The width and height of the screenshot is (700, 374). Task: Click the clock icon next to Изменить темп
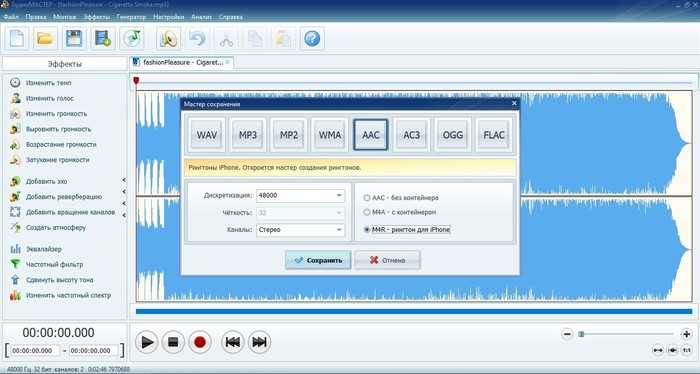pos(15,83)
